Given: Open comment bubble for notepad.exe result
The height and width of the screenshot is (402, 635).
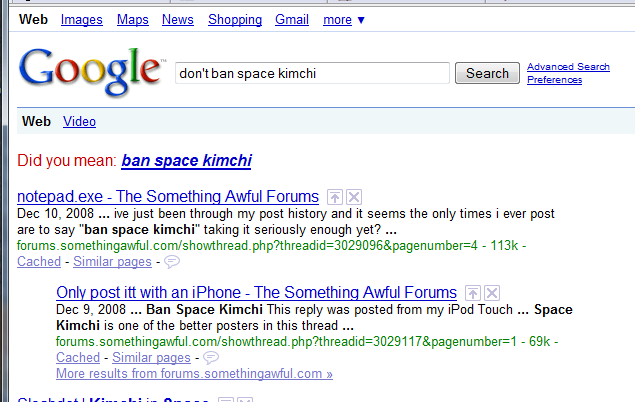Looking at the screenshot, I should [x=172, y=262].
